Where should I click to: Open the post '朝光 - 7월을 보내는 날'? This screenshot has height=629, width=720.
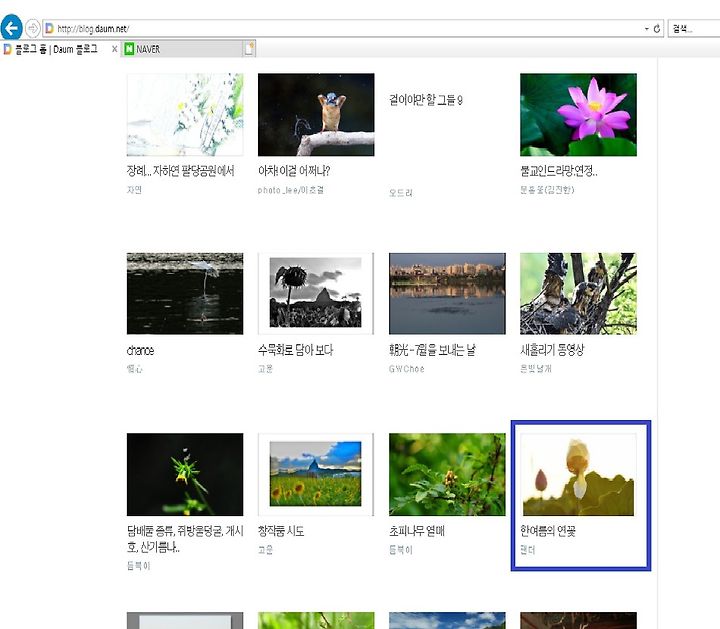(432, 350)
